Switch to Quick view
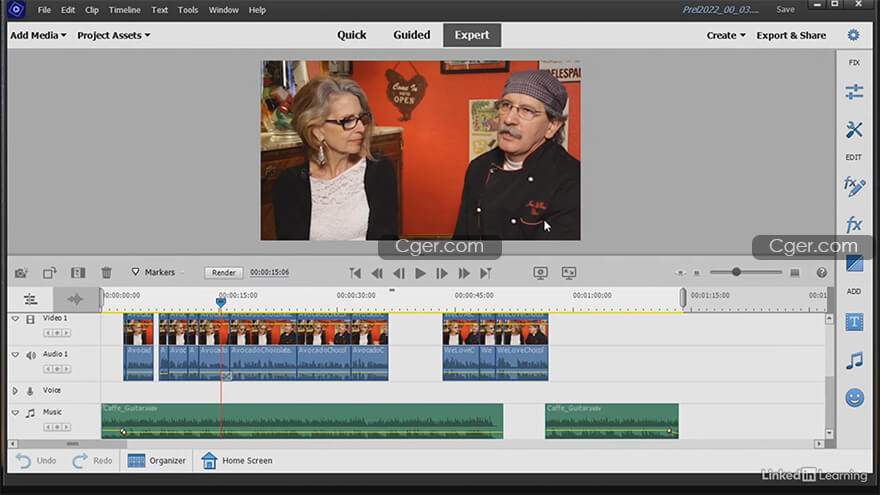The image size is (880, 495). [351, 35]
